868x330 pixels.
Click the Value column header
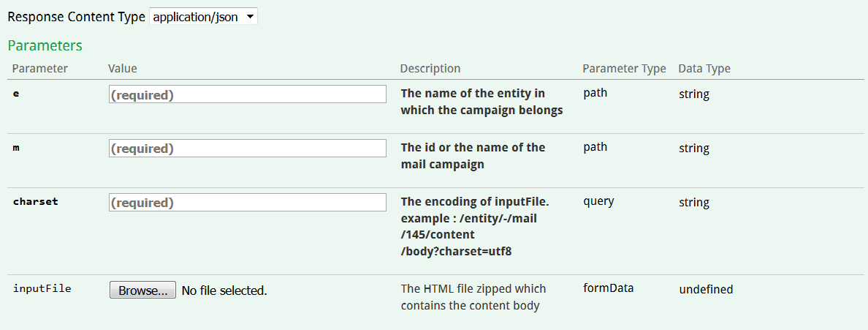[123, 69]
